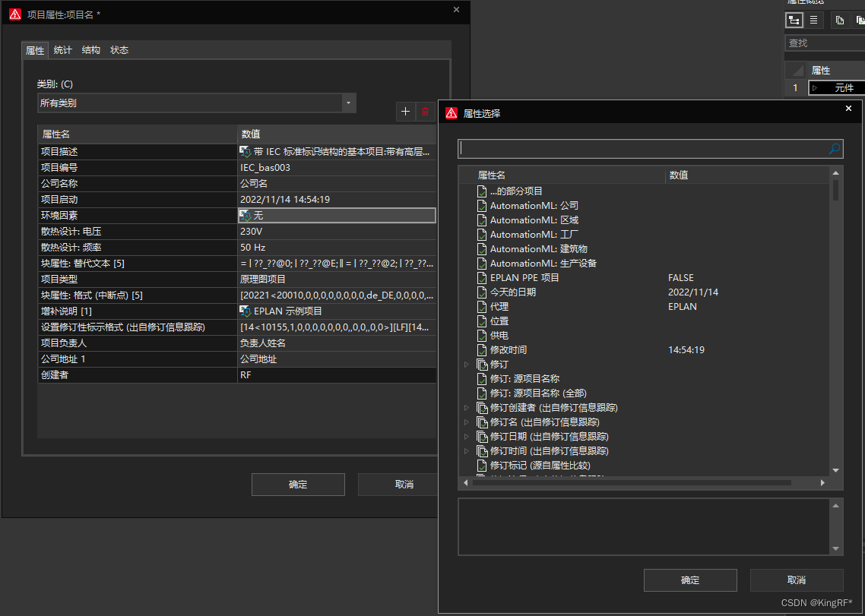Click the multilingual icon in 项目描述 value
Screen dimensions: 865x616
click(246, 152)
